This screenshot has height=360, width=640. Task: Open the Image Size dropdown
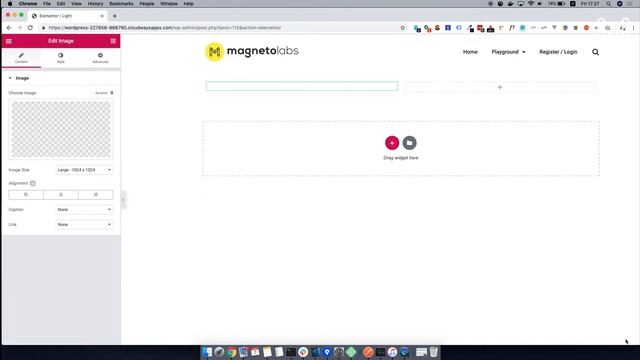(84, 170)
